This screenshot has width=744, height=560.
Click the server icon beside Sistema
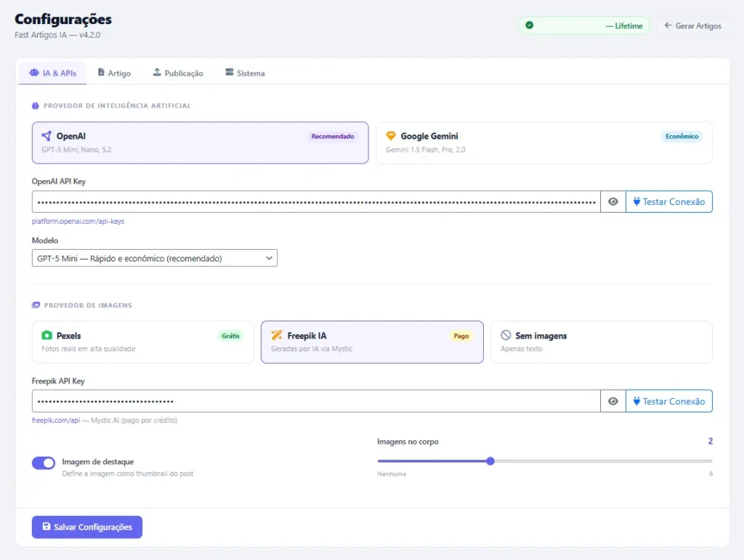pos(229,72)
